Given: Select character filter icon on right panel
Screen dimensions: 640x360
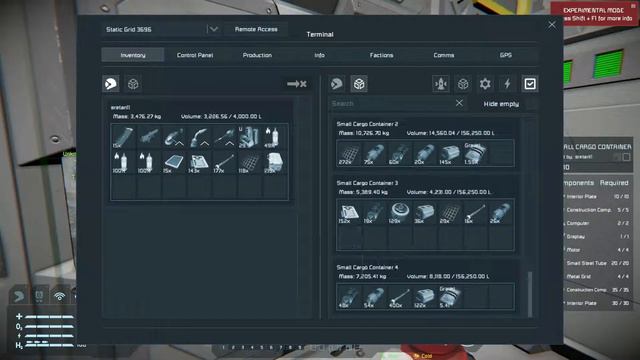Looking at the screenshot, I should pyautogui.click(x=337, y=84).
